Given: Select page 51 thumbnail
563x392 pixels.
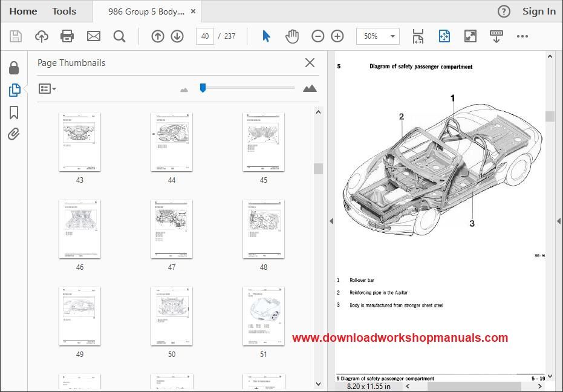Looking at the screenshot, I should pyautogui.click(x=264, y=316).
